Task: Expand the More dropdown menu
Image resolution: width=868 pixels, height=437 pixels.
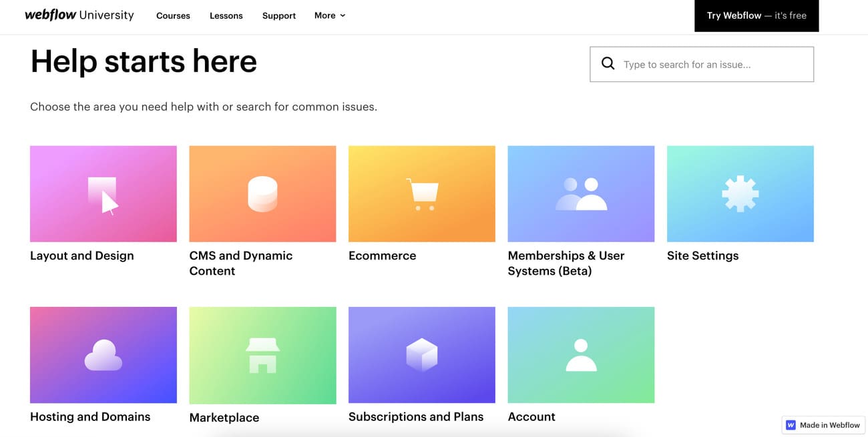Action: (330, 15)
